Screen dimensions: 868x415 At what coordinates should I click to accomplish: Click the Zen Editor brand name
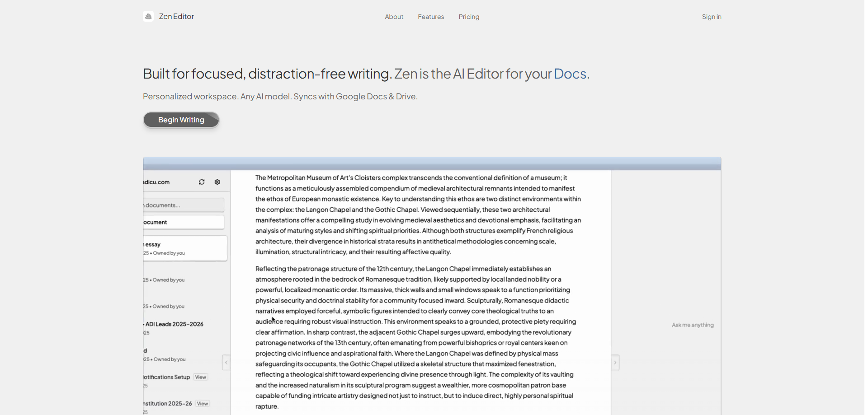[176, 16]
